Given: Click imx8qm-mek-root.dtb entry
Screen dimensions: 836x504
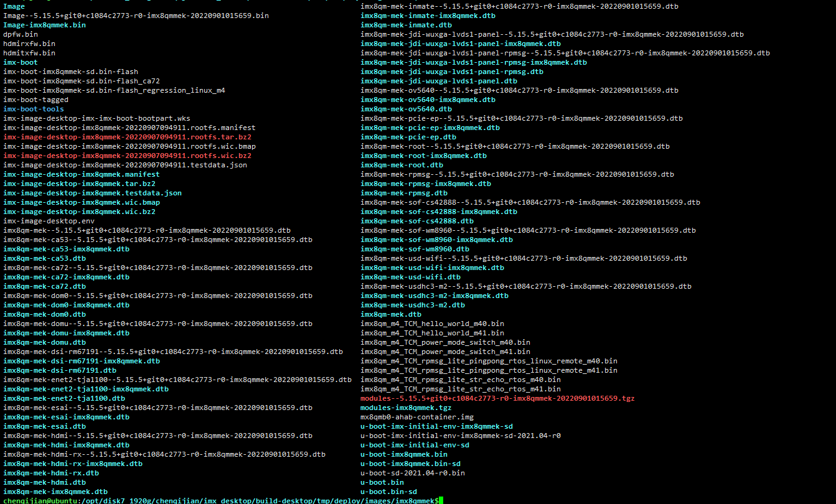Looking at the screenshot, I should (402, 165).
